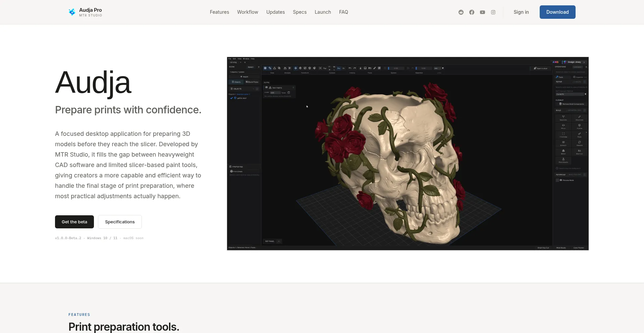Click the Get the beta button

tap(74, 222)
